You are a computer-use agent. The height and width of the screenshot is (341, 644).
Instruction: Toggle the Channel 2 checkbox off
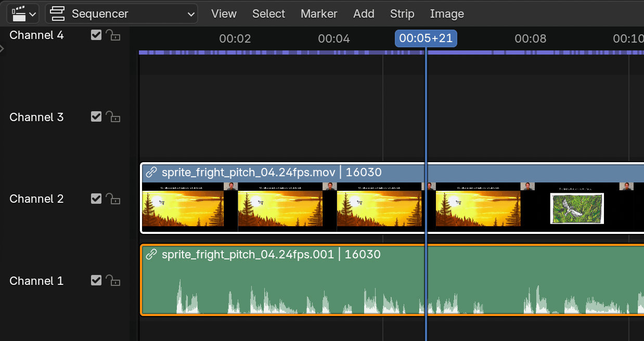coord(96,199)
